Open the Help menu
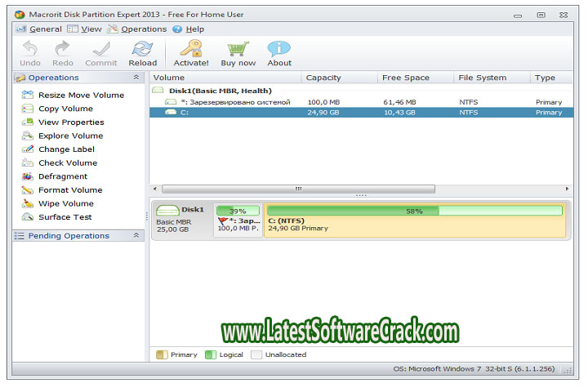Viewport: 588px width, 392px height. (189, 29)
